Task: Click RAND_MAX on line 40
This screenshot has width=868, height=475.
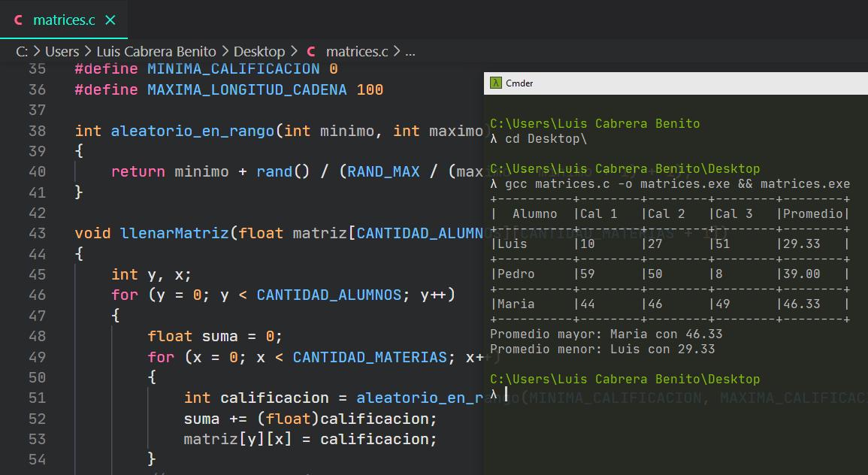Action: tap(383, 171)
